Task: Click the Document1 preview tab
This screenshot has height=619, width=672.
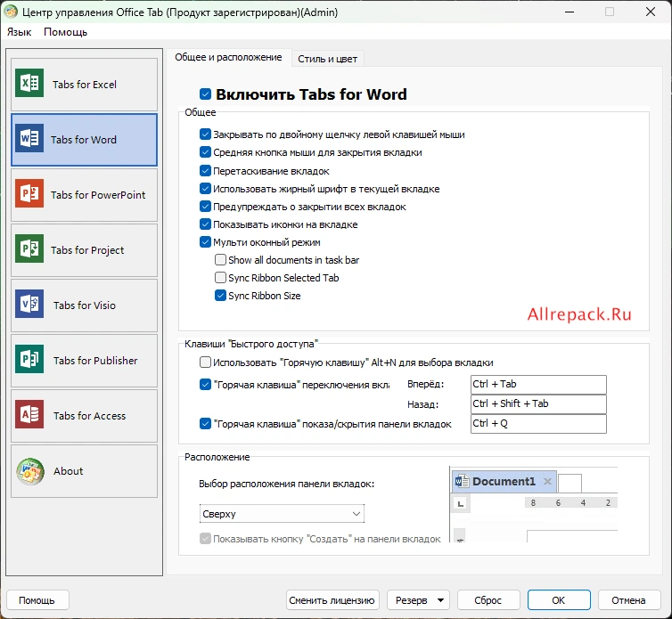Action: pyautogui.click(x=504, y=482)
